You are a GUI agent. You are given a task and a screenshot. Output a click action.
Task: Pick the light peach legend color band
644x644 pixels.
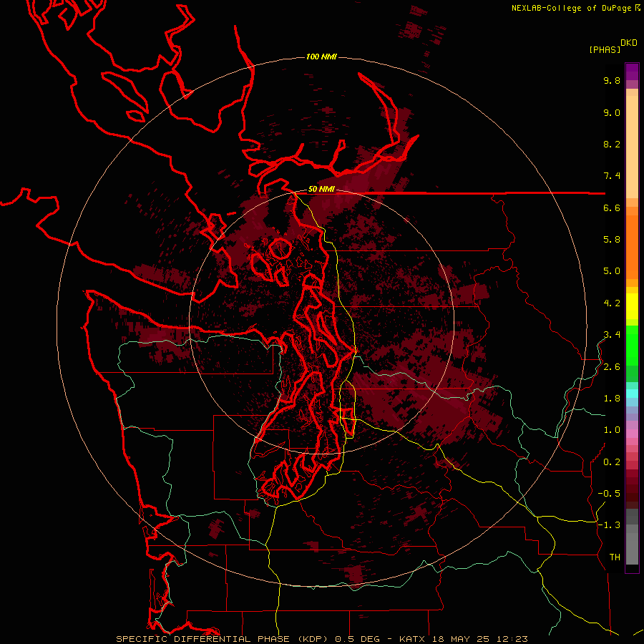tap(632, 147)
